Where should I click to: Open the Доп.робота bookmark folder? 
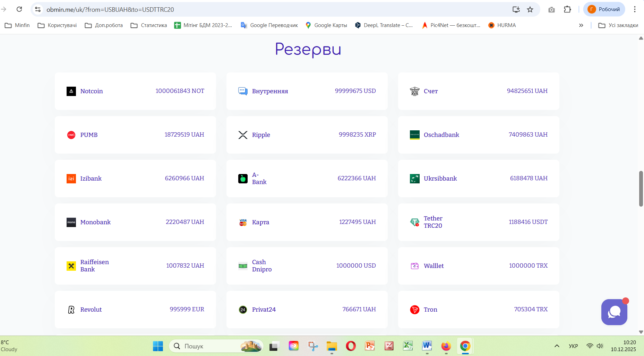coord(104,25)
